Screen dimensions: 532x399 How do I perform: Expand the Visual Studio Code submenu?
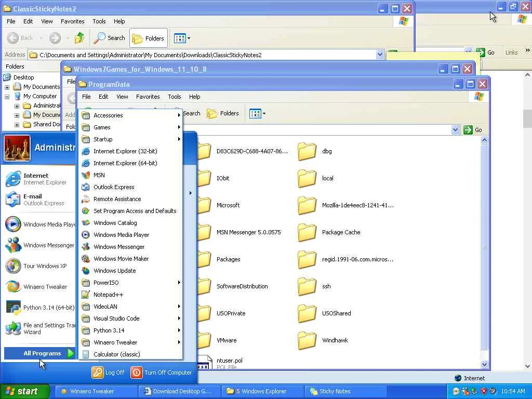(130, 318)
